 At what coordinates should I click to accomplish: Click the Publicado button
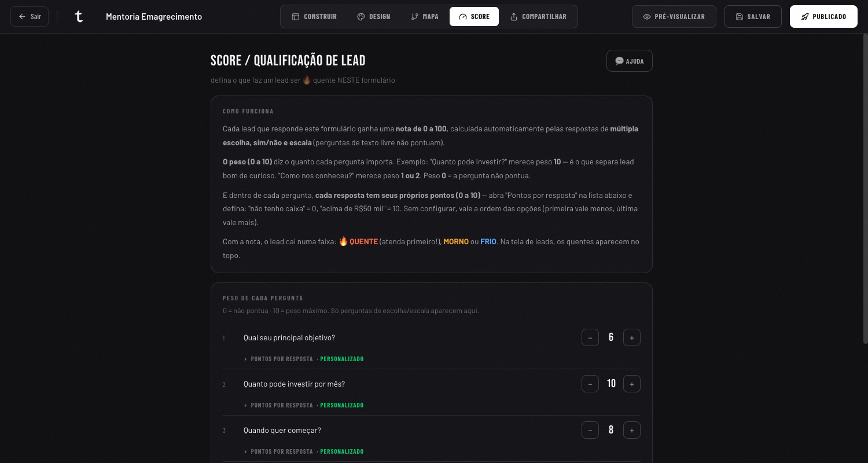tap(823, 17)
